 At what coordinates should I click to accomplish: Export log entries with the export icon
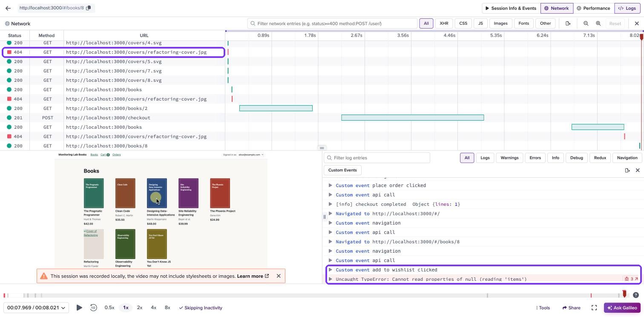(627, 170)
